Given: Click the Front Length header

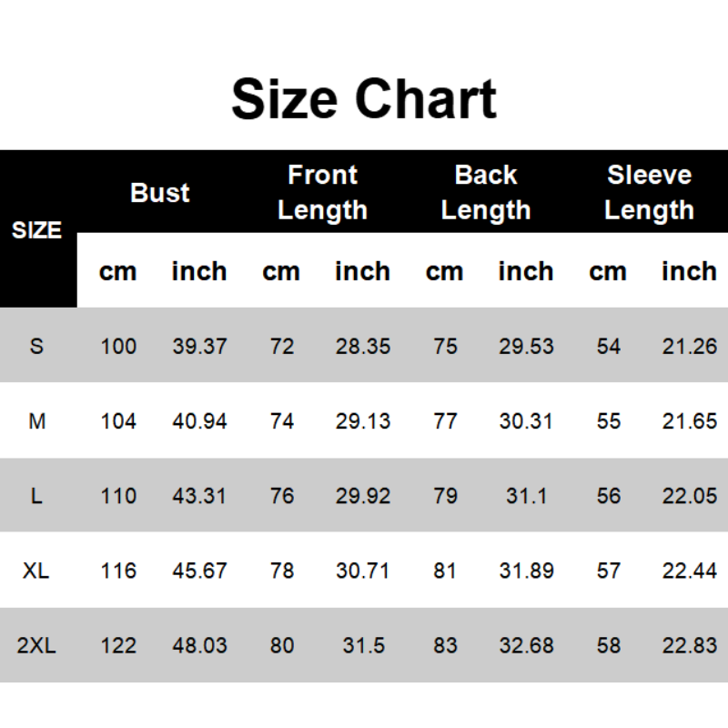Looking at the screenshot, I should pos(322,192).
